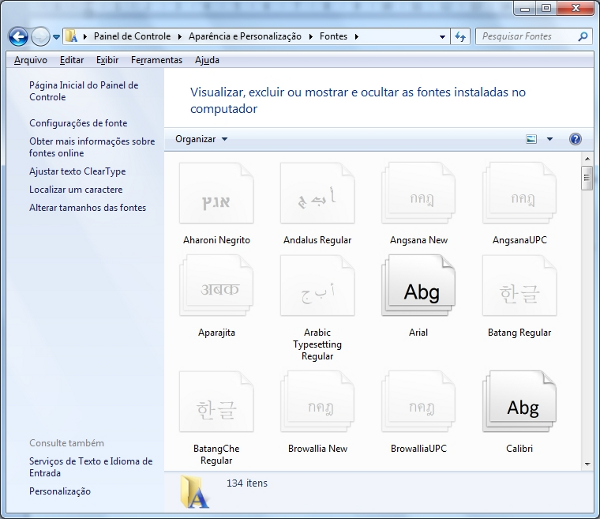Open the Personalização link

(x=60, y=491)
